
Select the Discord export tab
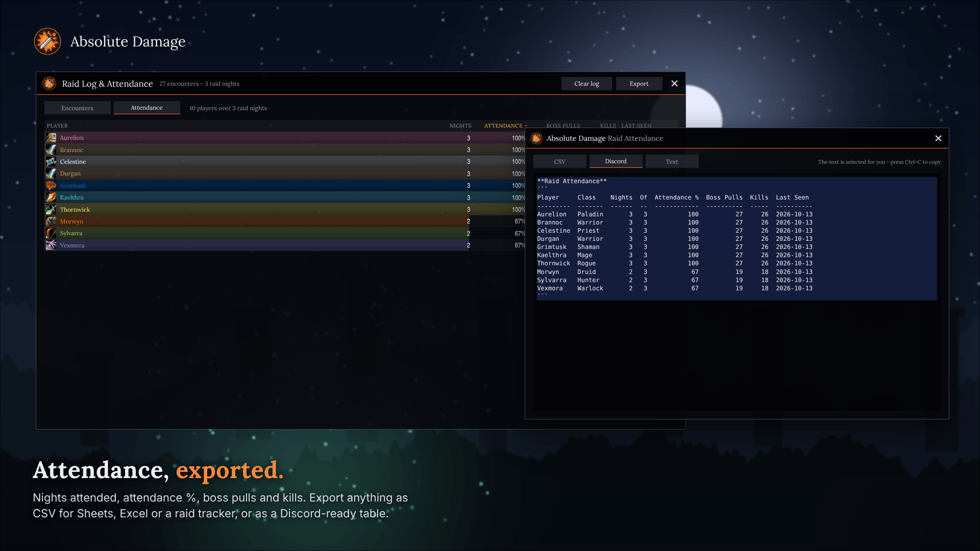click(616, 161)
